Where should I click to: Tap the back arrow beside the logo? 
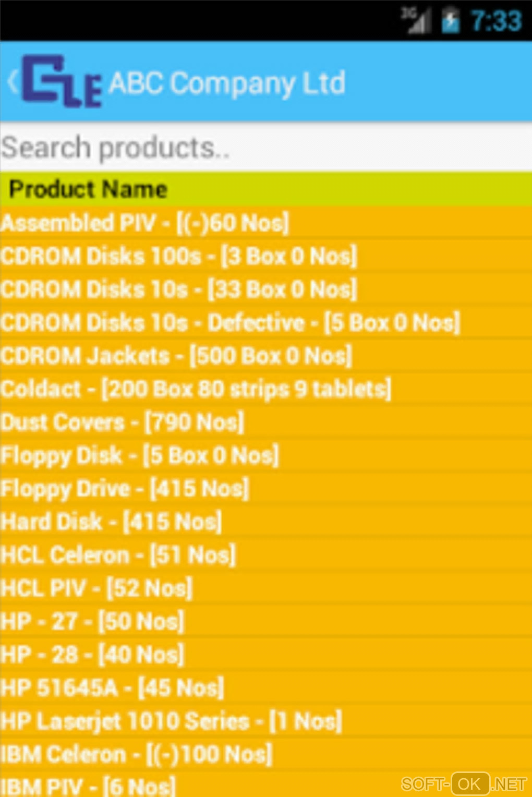click(x=13, y=82)
